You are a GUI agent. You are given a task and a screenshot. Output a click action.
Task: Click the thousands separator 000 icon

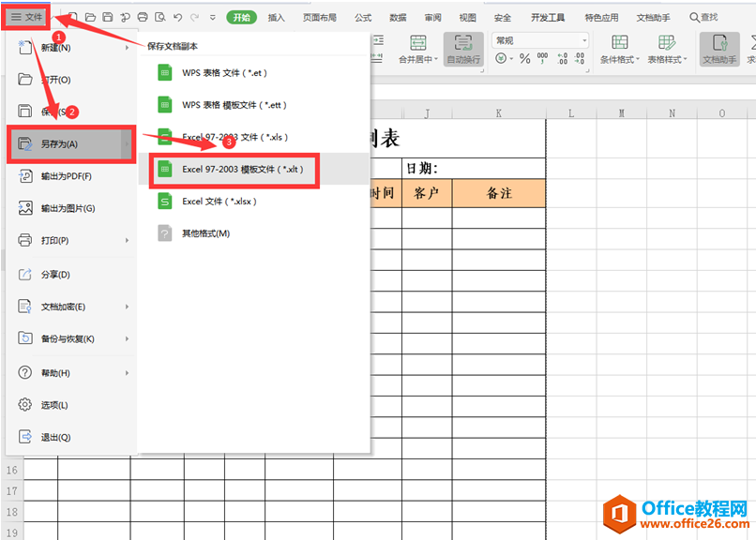point(542,58)
